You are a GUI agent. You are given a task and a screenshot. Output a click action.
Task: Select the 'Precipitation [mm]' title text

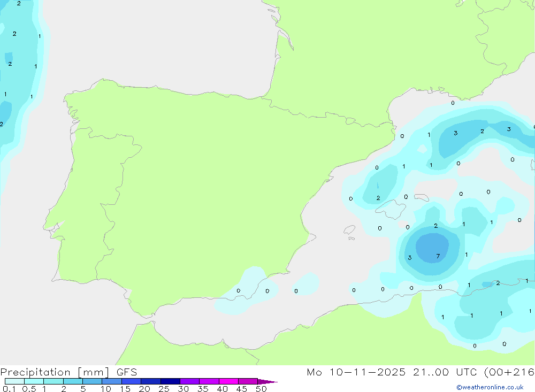(55, 372)
